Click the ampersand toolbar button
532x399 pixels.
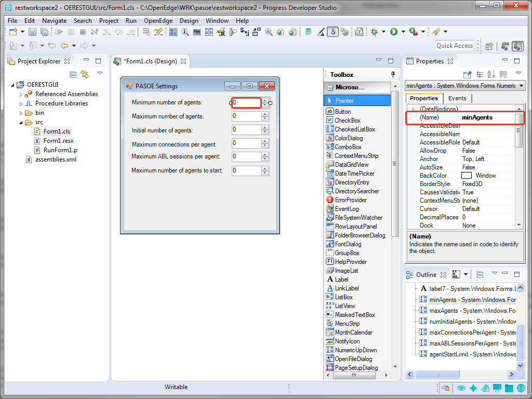click(x=333, y=32)
